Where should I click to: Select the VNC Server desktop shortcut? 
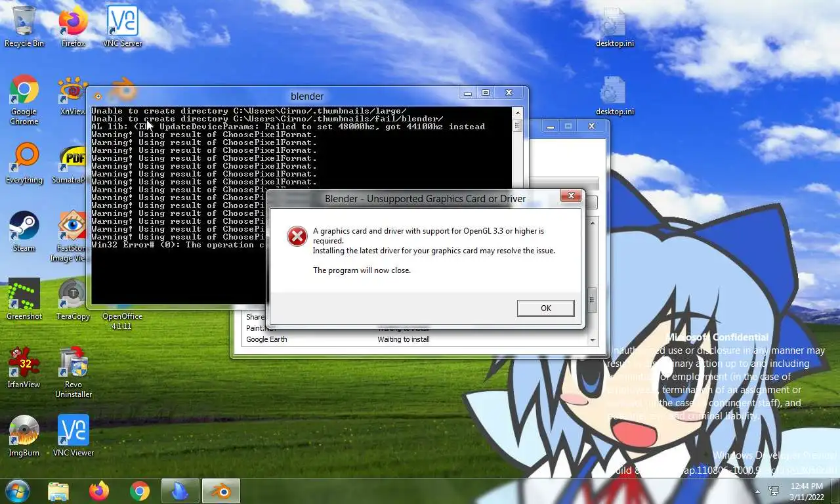[x=122, y=27]
